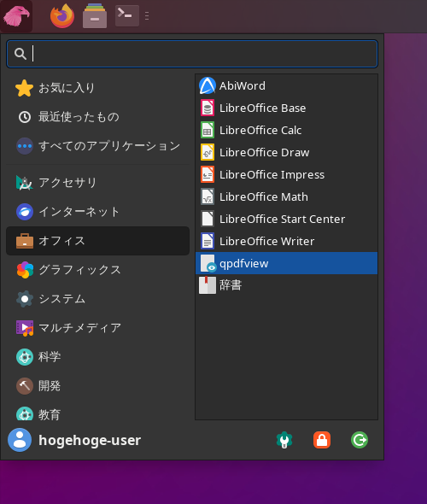427x504 pixels.
Task: Open the file manager panel launcher
Action: [x=95, y=15]
